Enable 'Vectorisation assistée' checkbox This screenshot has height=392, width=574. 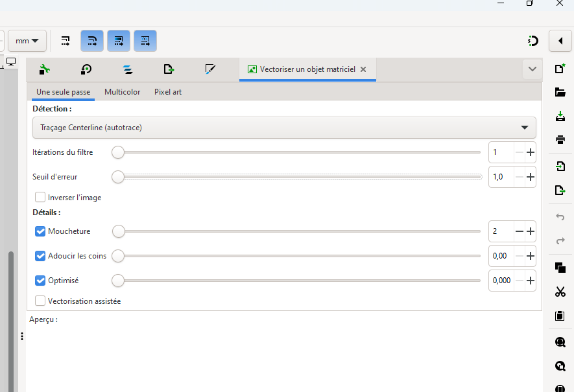click(40, 301)
